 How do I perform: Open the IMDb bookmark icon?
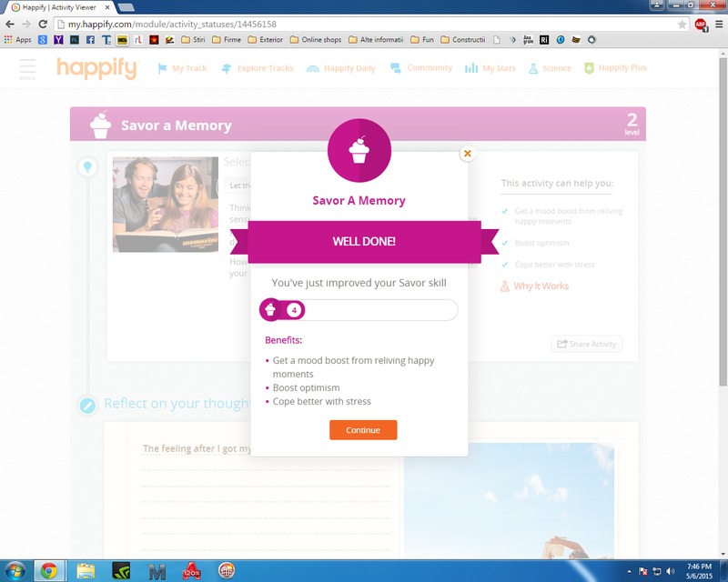click(122, 40)
